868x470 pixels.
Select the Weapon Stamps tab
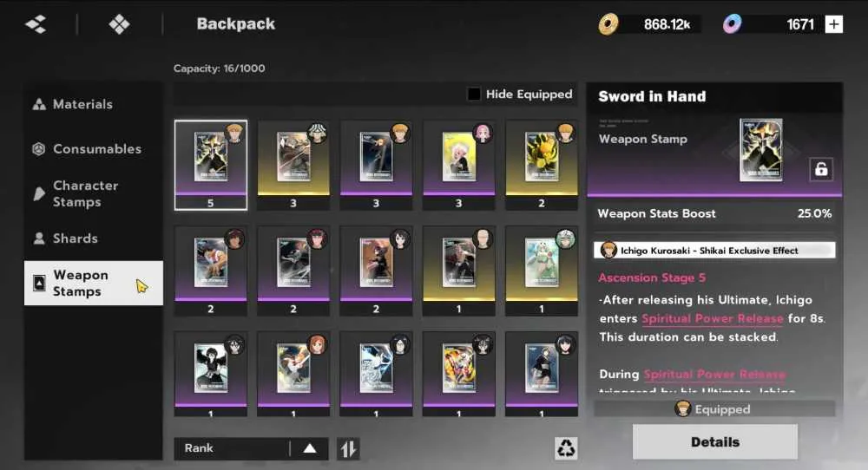click(94, 283)
